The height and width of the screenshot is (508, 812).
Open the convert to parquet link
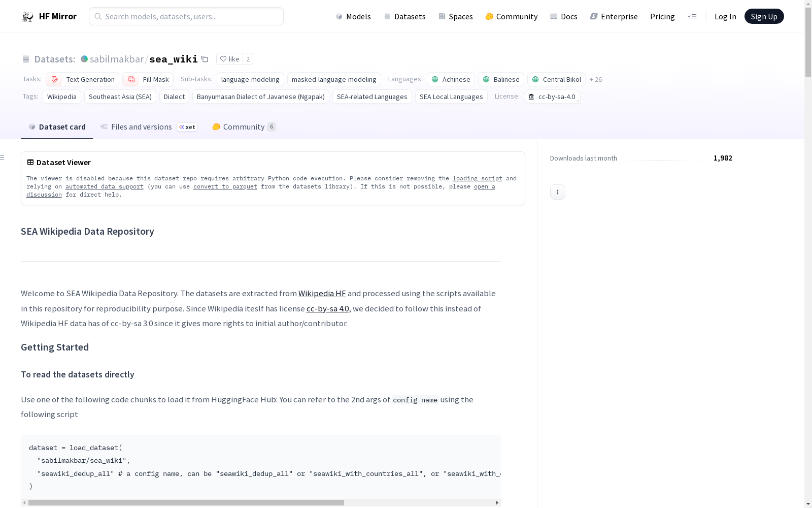[225, 186]
